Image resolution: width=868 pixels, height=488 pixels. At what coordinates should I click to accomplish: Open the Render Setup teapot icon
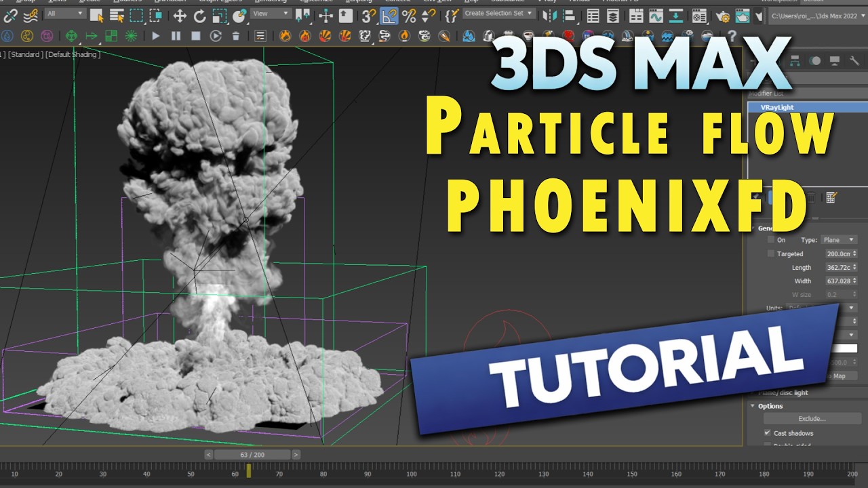click(723, 16)
